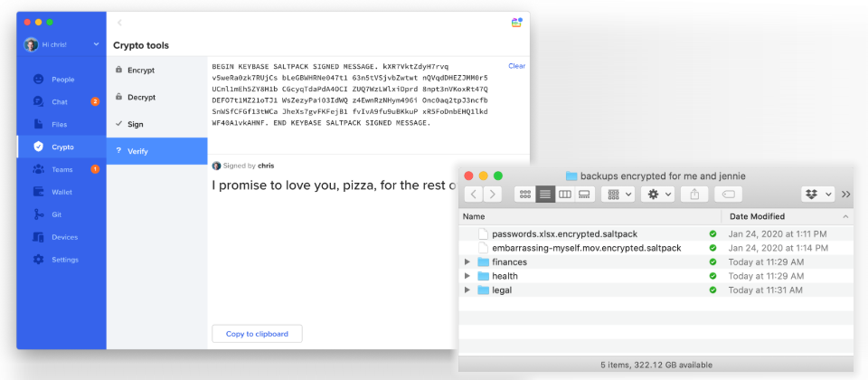Expand the health folder
Screen dimensions: 868x380
[467, 276]
